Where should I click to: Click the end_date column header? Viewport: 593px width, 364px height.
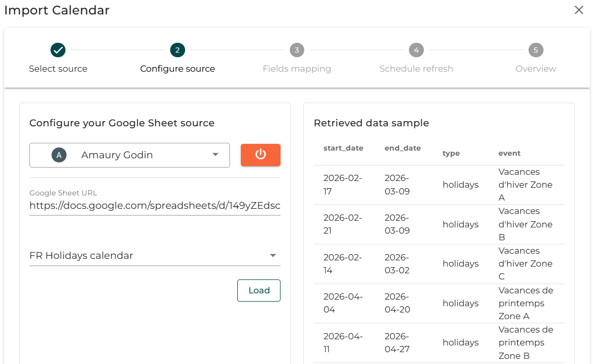coord(402,148)
